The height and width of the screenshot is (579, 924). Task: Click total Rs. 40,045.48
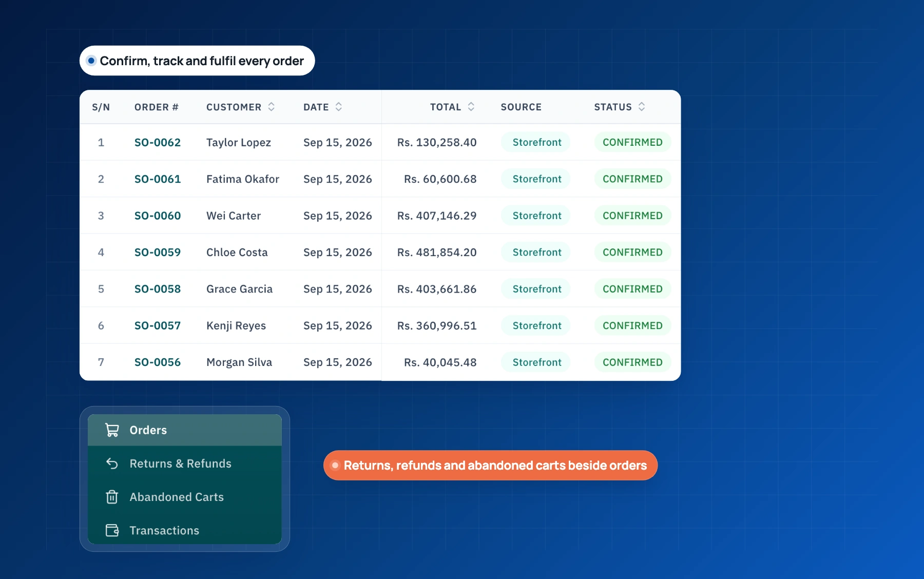440,362
